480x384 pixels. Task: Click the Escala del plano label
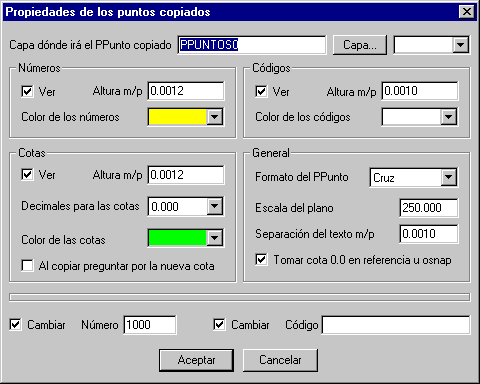coord(294,208)
